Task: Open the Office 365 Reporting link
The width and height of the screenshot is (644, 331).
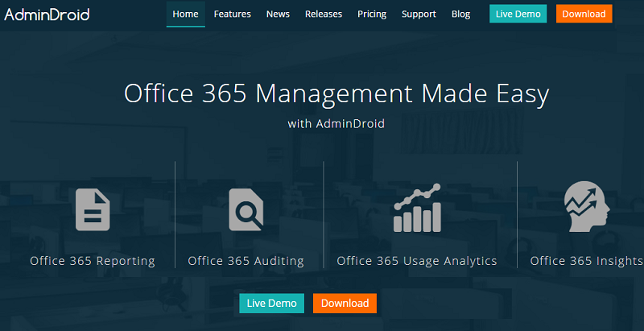Action: [93, 261]
